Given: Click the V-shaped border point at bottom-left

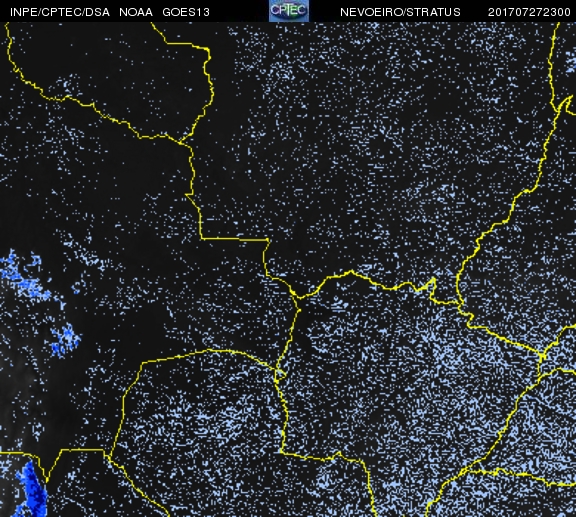Looking at the screenshot, I should tap(47, 480).
